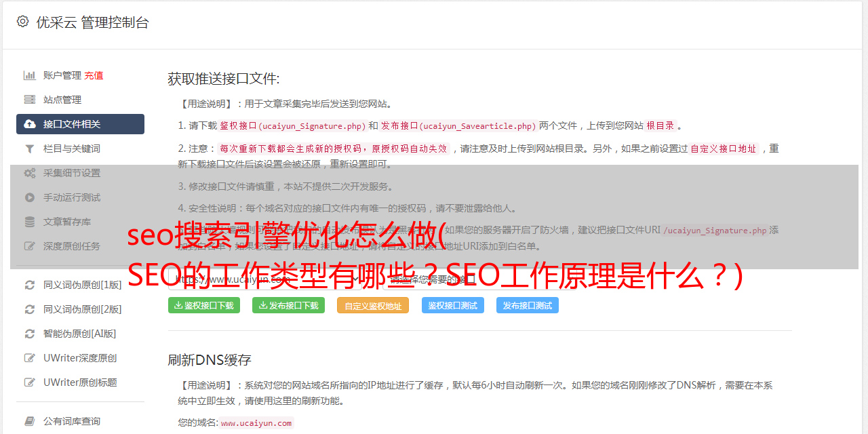The height and width of the screenshot is (434, 868).
Task: Click the gear icon beside 优采云 管理控制台
Action: 22,22
